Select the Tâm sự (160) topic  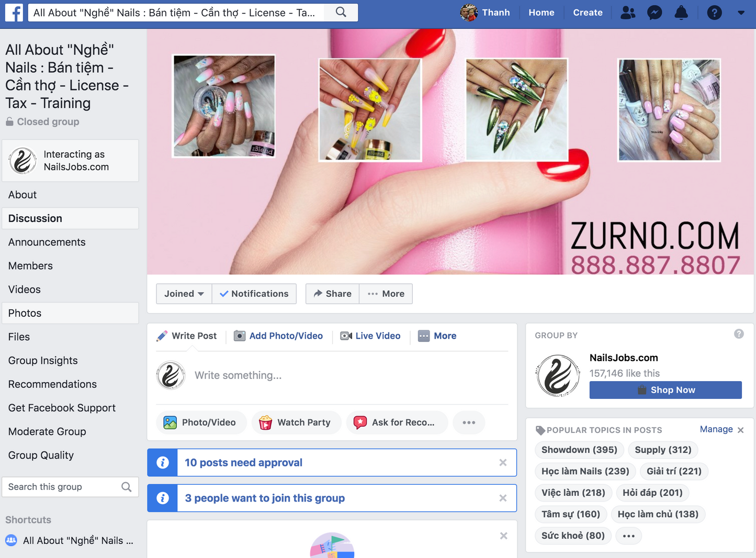pos(571,514)
